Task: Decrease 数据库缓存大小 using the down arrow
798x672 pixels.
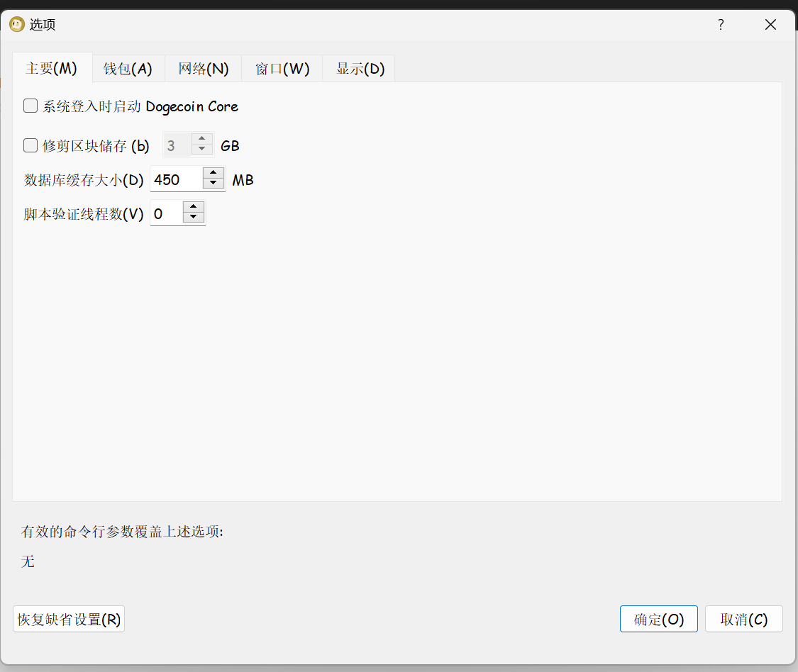Action: (214, 185)
